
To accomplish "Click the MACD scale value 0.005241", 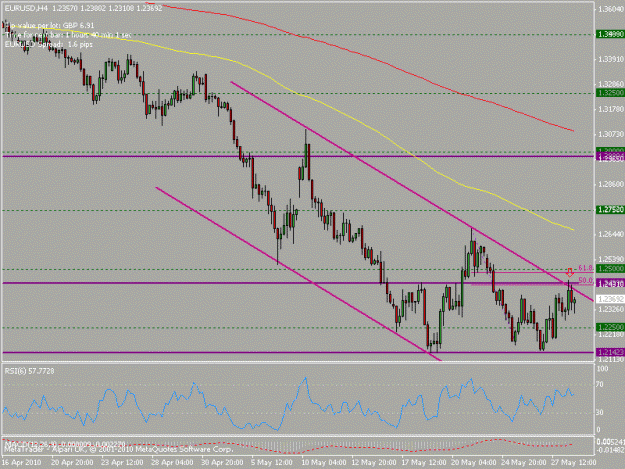I will 610,442.
